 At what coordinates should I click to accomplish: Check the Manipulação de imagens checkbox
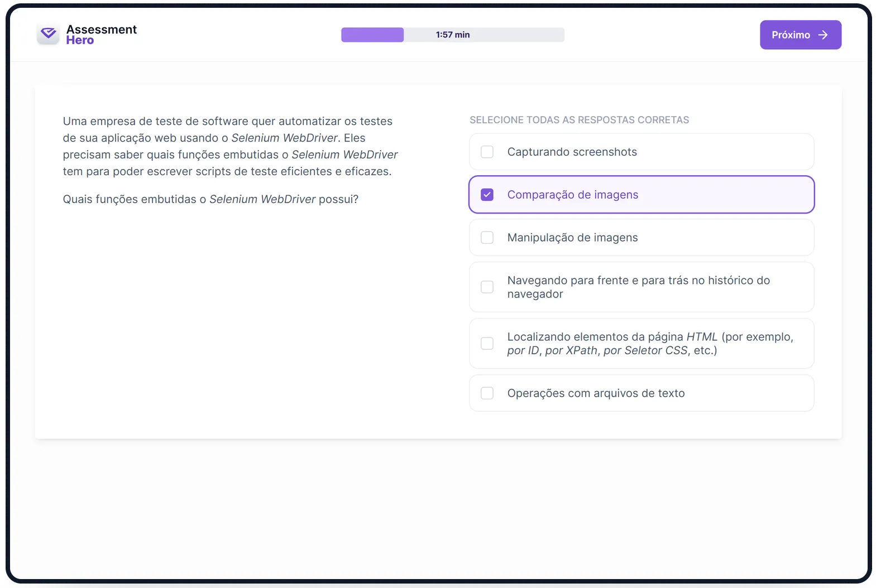[x=487, y=238]
